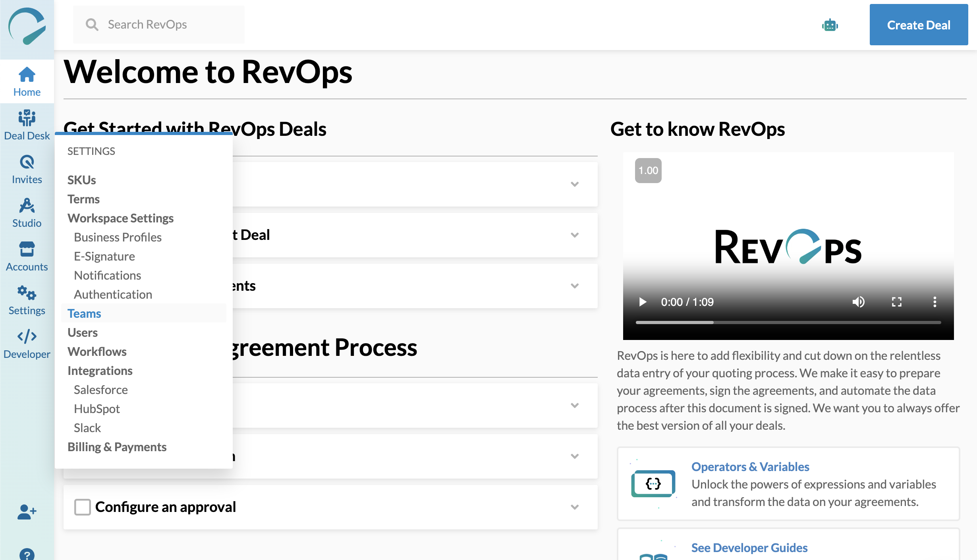
Task: Click the Search RevOps field
Action: pos(159,24)
